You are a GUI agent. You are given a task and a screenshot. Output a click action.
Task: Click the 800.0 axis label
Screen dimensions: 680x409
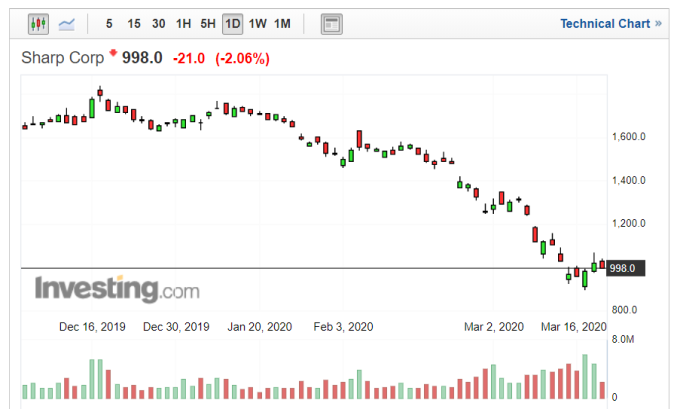(624, 310)
